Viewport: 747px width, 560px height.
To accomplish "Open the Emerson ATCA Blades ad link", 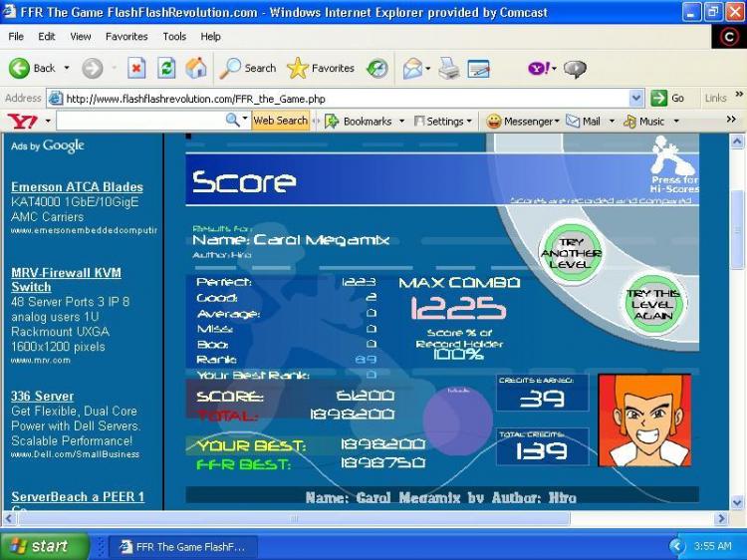I will click(77, 186).
